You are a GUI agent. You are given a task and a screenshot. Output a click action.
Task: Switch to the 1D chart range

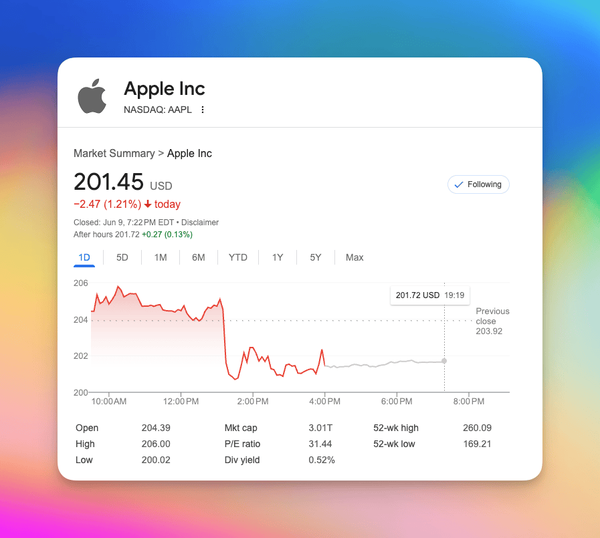[x=84, y=258]
